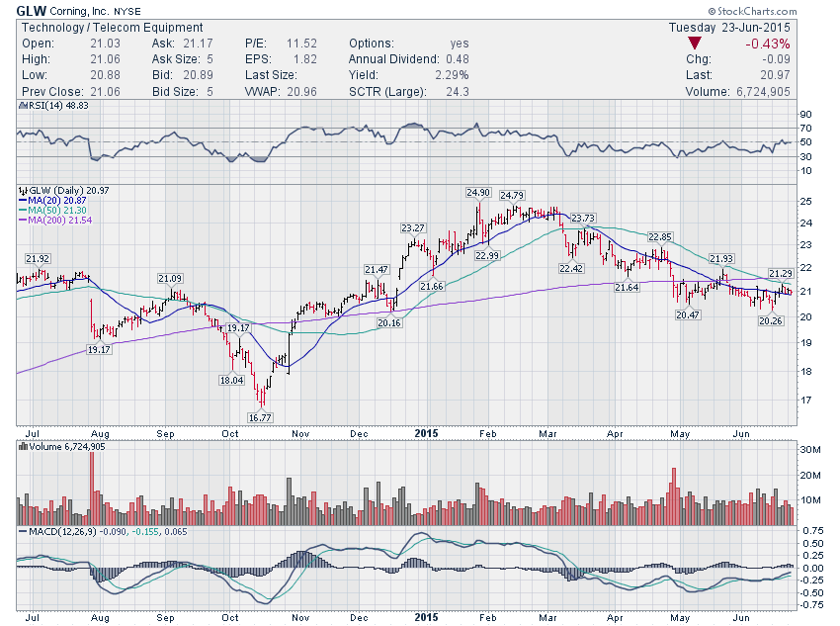
Task: Click the Annual Dividend value 0.48
Action: 457,59
